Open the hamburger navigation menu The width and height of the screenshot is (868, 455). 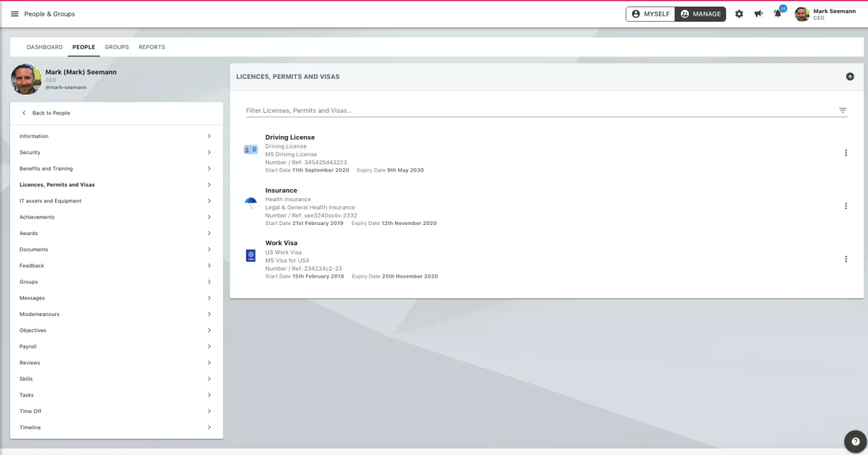(x=14, y=14)
